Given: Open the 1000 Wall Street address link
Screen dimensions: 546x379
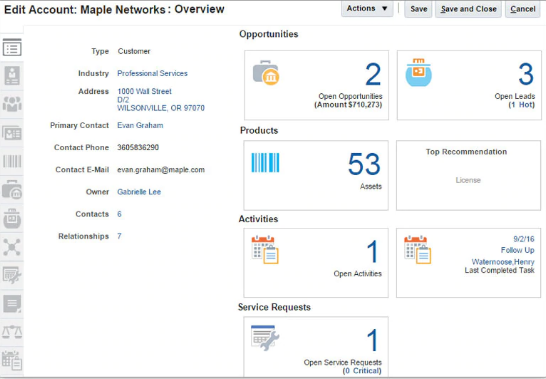Looking at the screenshot, I should (x=145, y=91).
